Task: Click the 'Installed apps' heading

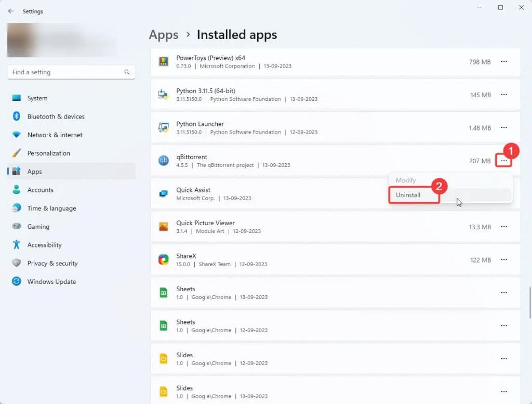Action: (237, 35)
